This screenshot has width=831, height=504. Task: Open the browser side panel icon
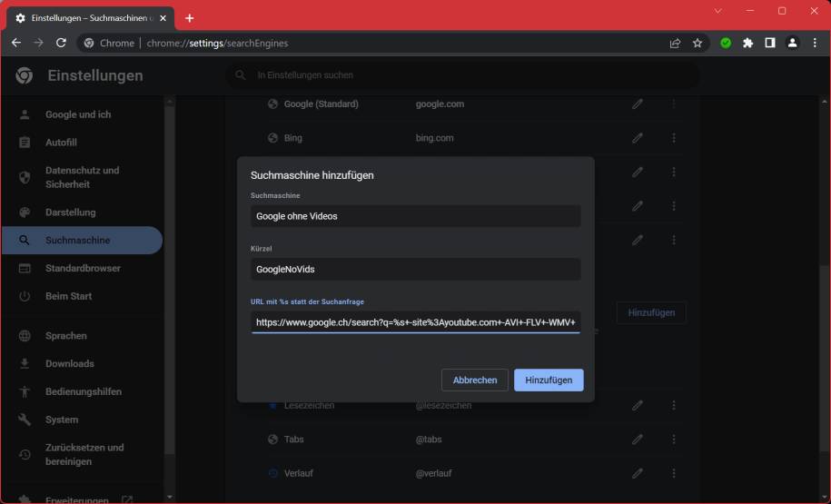click(770, 43)
